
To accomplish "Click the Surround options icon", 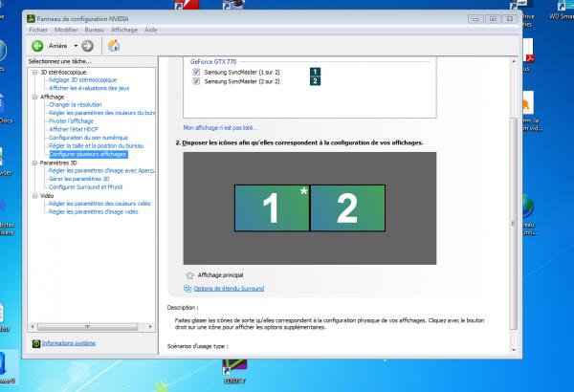I will (x=188, y=289).
